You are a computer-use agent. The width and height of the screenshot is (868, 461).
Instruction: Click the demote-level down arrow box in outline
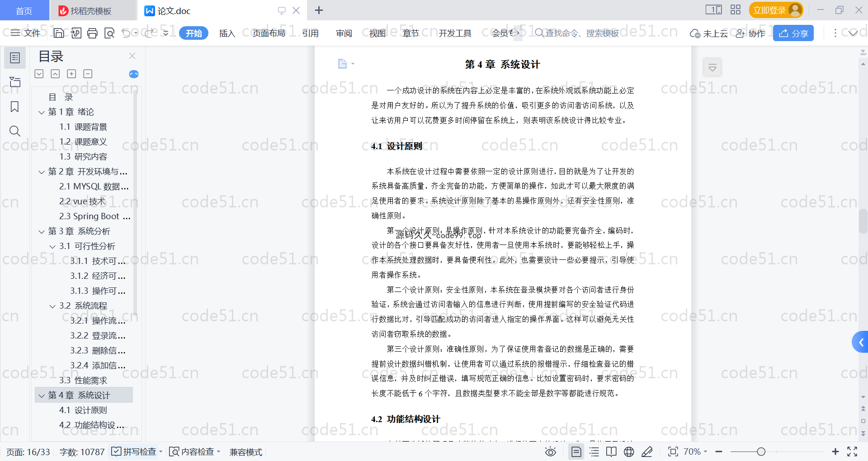(39, 74)
